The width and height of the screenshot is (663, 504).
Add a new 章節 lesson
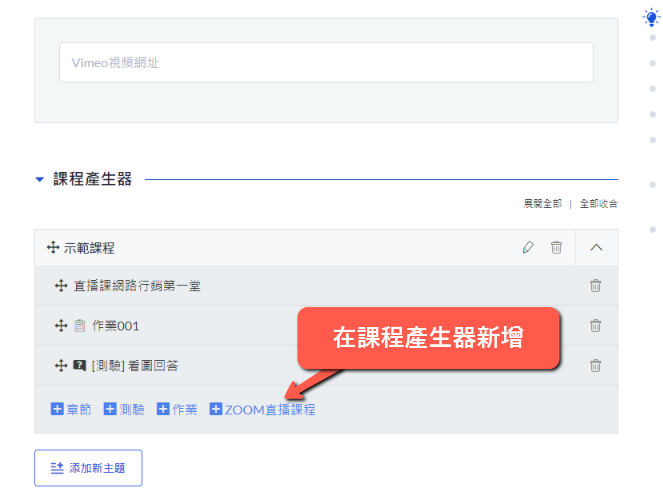click(x=71, y=409)
